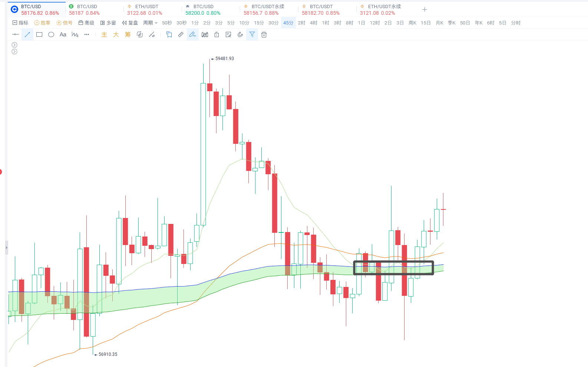Click the continuous drawing mode icon
This screenshot has height=367, width=588.
[x=140, y=34]
